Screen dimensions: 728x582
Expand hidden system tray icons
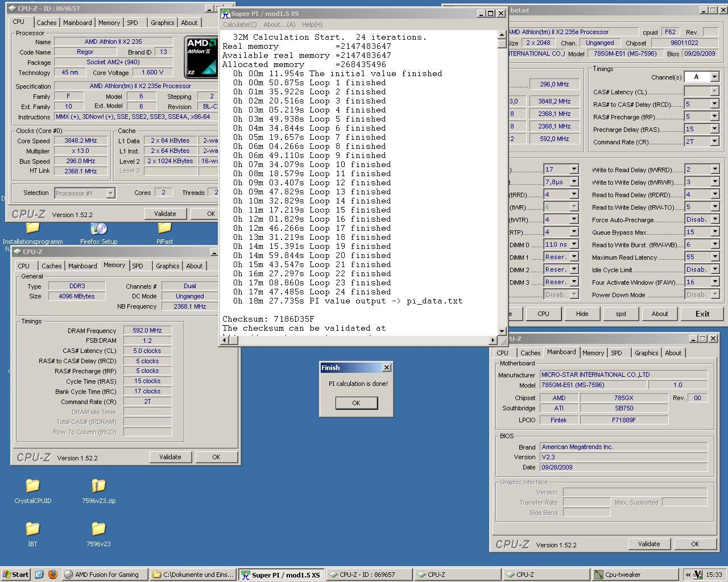click(688, 575)
